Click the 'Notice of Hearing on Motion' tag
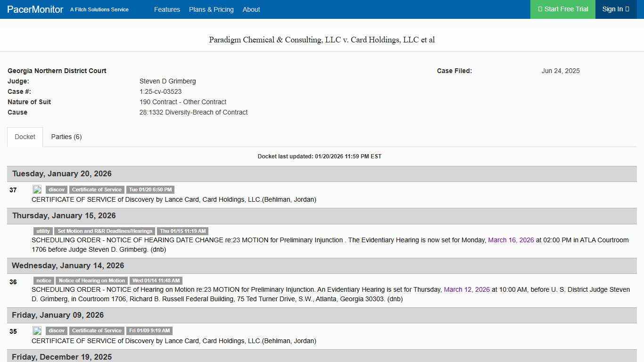 (91, 280)
